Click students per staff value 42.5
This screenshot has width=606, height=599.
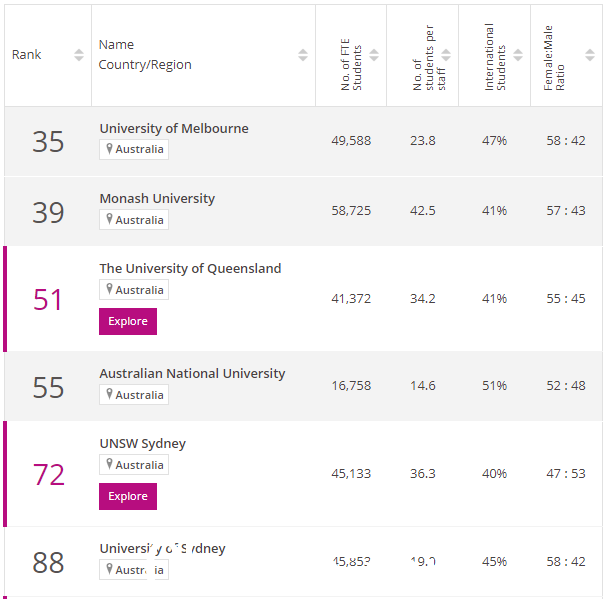pos(423,211)
